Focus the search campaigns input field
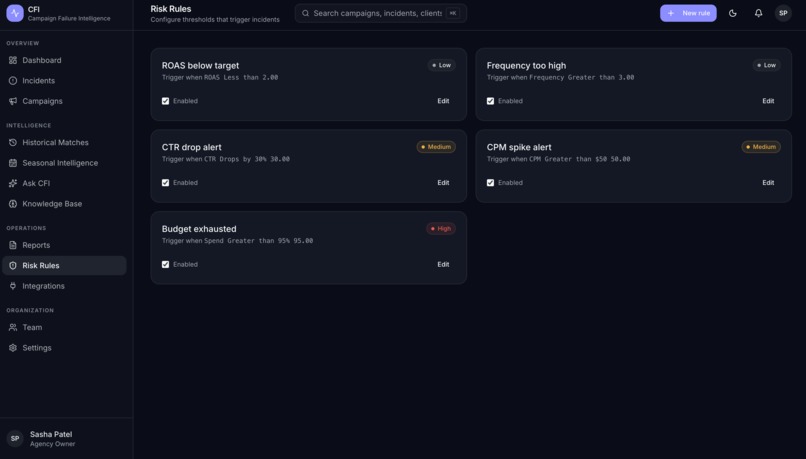The height and width of the screenshot is (459, 806). coord(381,13)
